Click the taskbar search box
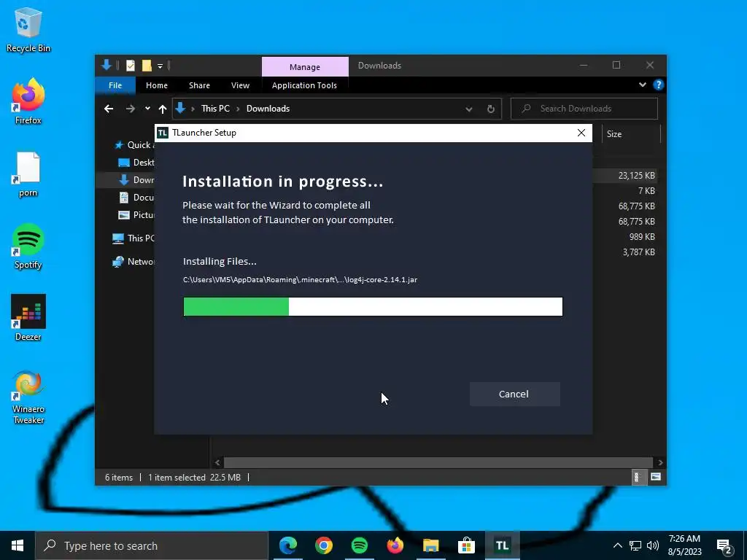747x560 pixels. (x=152, y=545)
